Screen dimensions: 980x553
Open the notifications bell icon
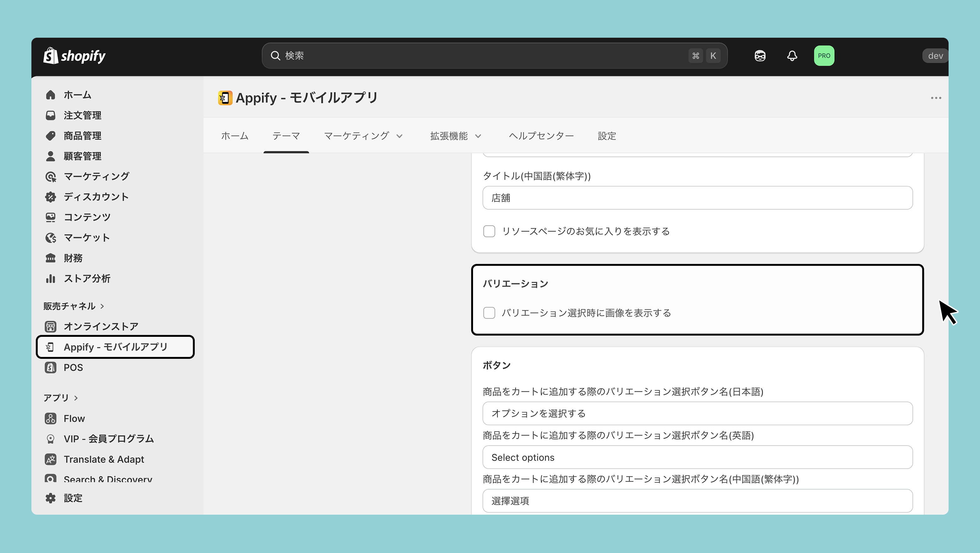(x=792, y=56)
